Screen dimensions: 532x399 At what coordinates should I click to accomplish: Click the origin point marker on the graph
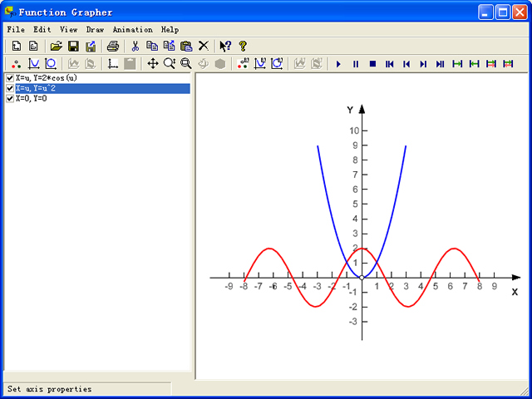362,278
